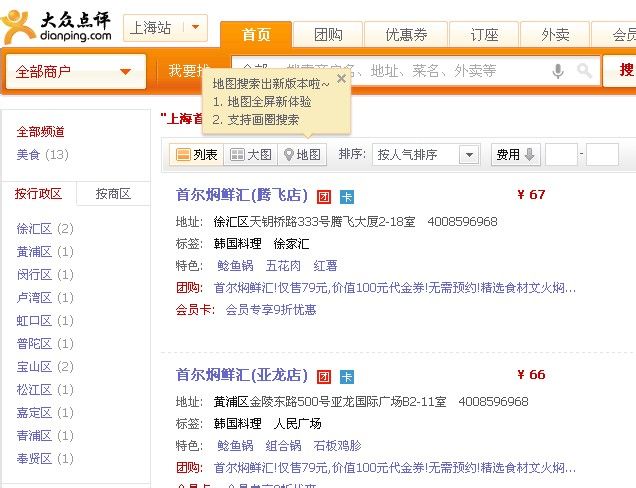636x488 pixels.
Task: Open 会员专享9折优惠 link for 腾飞店
Action: point(271,310)
